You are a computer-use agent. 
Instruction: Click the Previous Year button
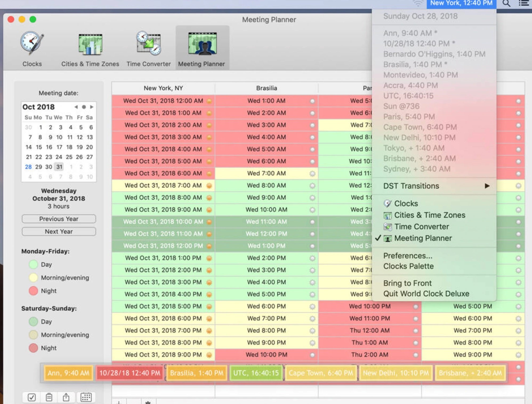pyautogui.click(x=58, y=219)
